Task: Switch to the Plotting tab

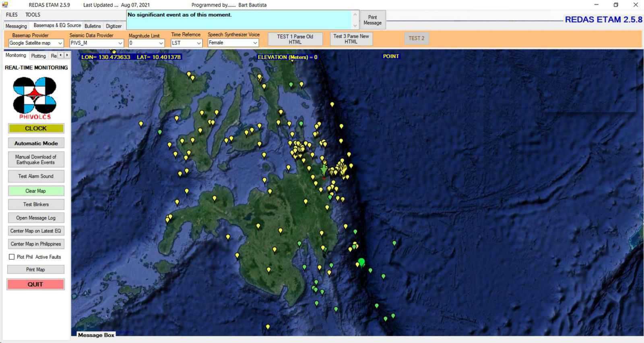Action: [x=38, y=56]
